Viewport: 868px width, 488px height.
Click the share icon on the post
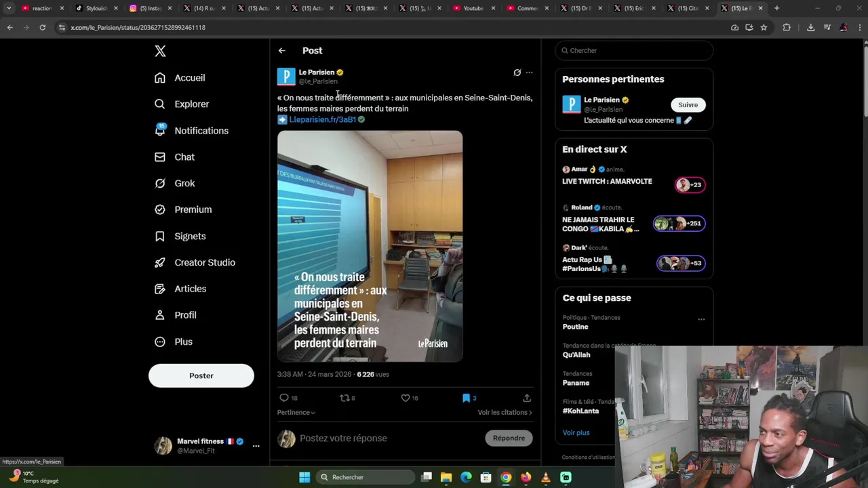pos(527,399)
